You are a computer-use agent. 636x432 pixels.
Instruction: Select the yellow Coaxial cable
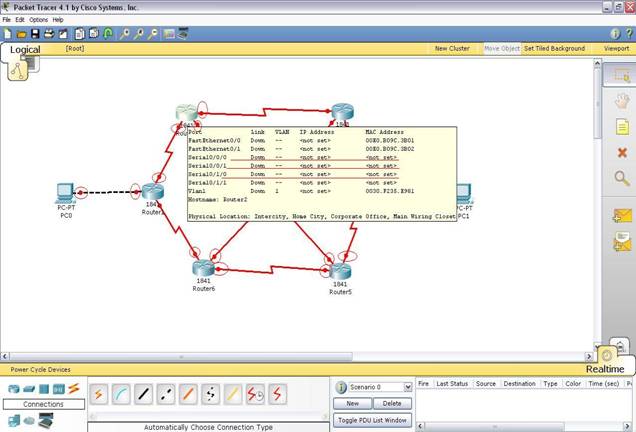[233, 394]
